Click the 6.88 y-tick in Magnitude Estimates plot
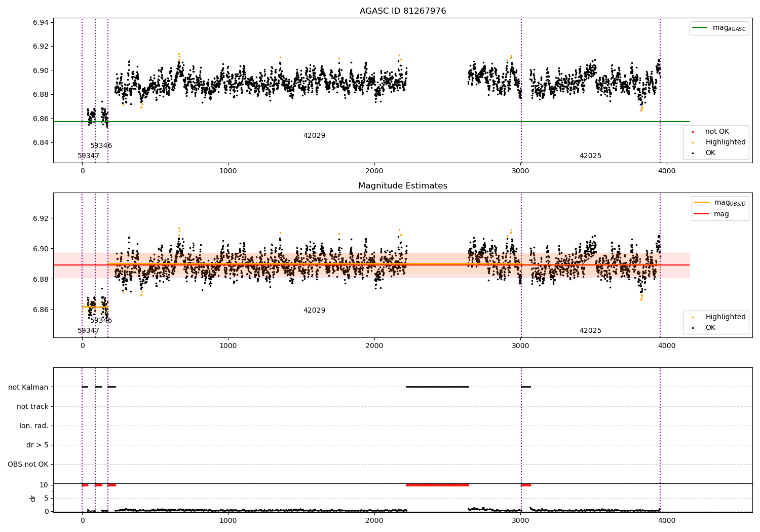The height and width of the screenshot is (532, 760). tap(41, 280)
